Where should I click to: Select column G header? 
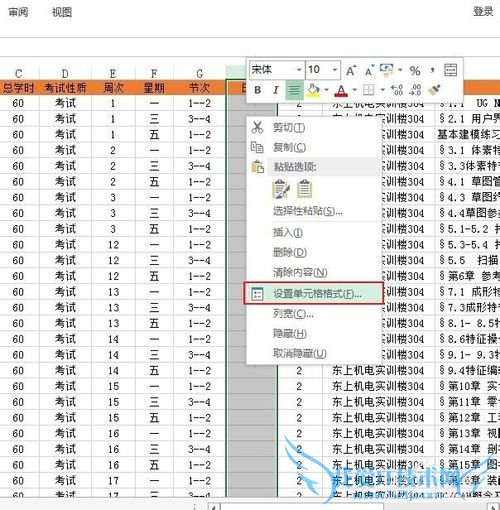199,73
